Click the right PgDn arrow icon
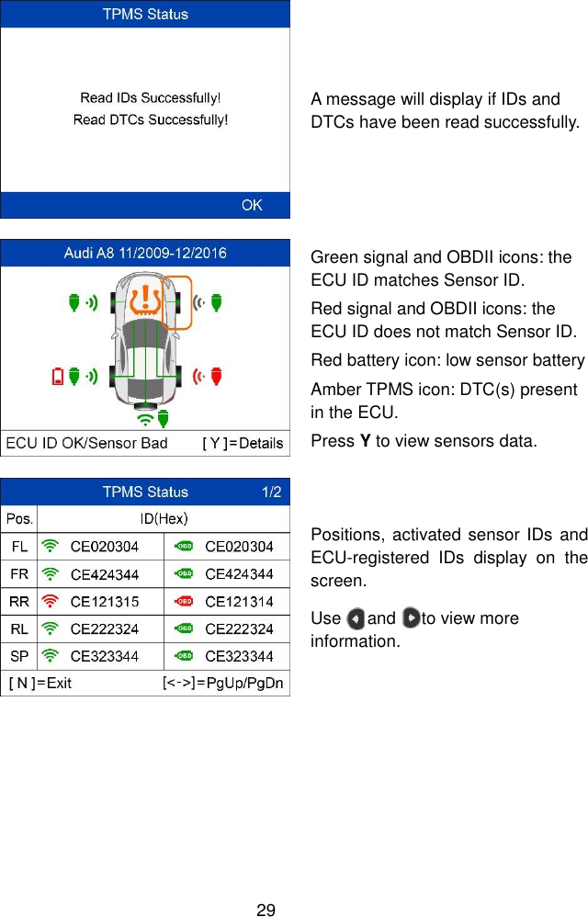Screen dimensions: 588x917 409,617
